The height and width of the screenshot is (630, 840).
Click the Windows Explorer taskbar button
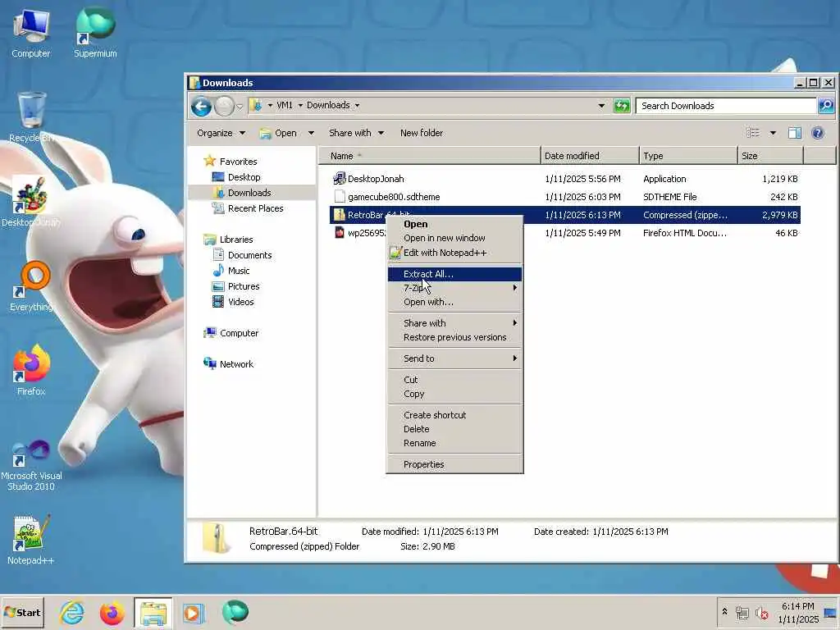tap(153, 613)
